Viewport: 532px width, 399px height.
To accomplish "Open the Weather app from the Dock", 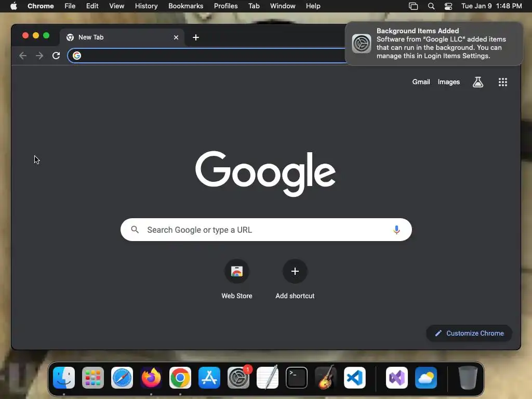I will [426, 378].
